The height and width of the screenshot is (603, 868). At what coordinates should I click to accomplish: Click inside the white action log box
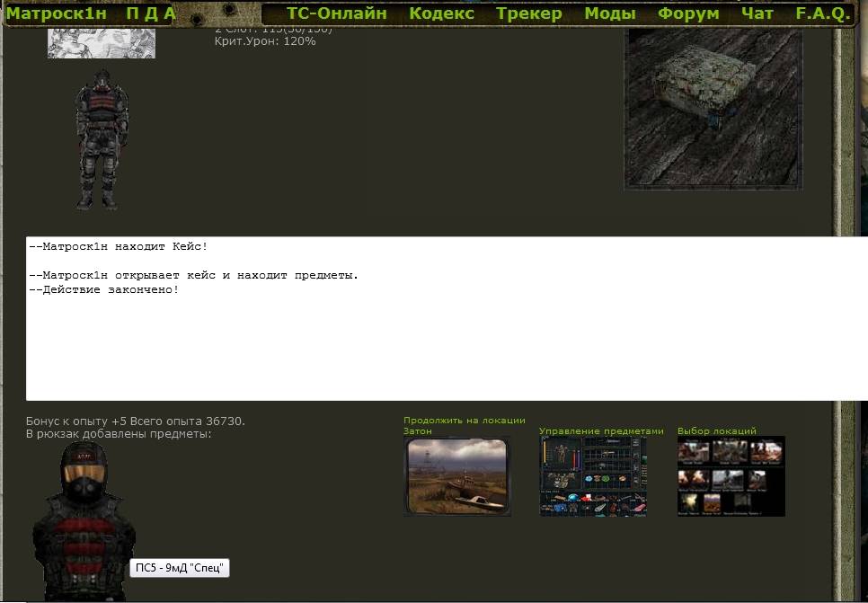tap(447, 318)
